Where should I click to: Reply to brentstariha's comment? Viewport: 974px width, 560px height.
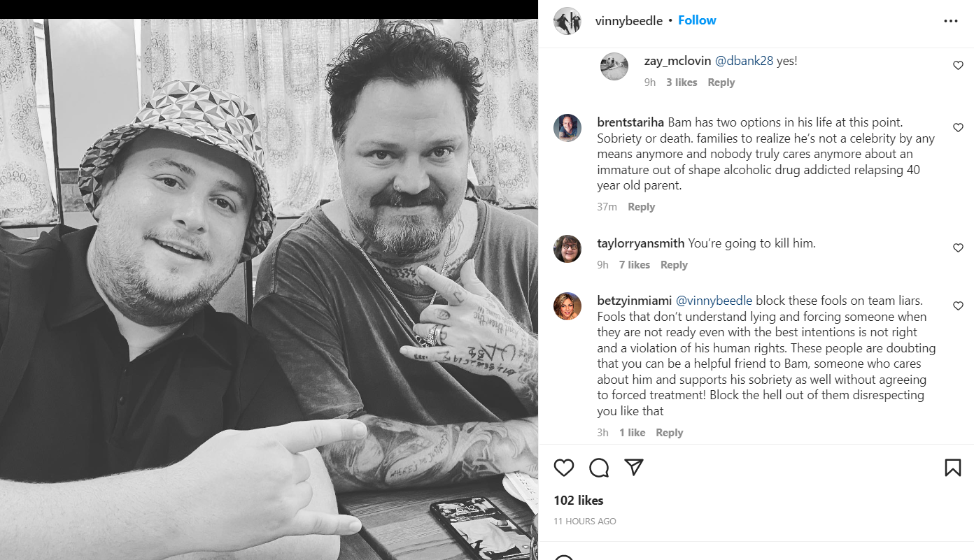(641, 207)
